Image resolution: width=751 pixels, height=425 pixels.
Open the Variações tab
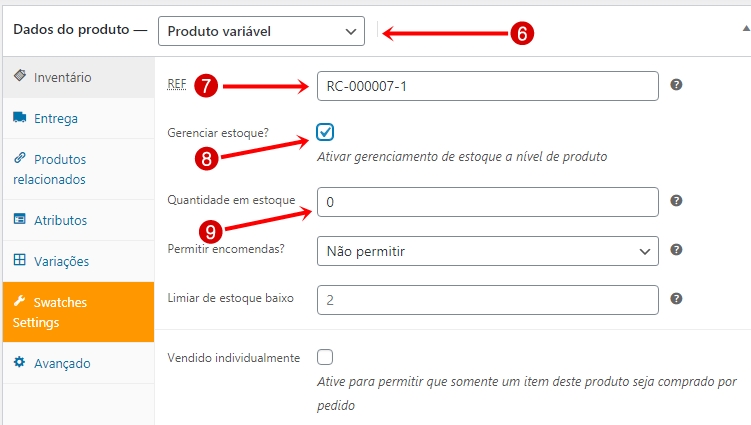click(61, 261)
